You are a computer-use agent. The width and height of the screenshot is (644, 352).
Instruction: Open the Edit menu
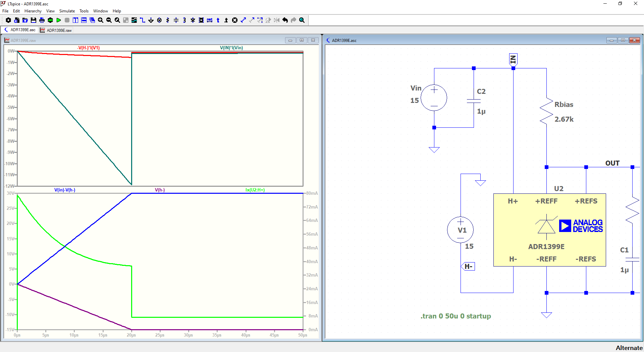pos(16,11)
